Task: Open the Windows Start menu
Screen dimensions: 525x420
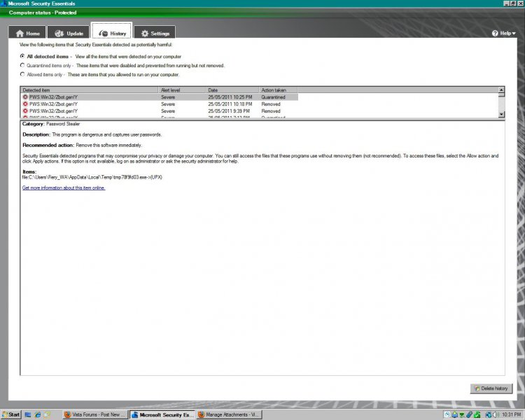Action: pos(10,414)
